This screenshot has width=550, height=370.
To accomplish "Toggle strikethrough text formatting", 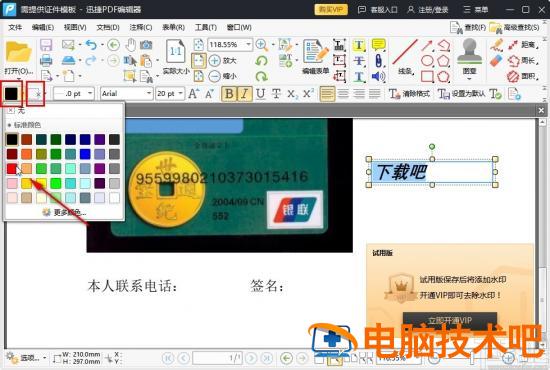I will click(x=276, y=94).
